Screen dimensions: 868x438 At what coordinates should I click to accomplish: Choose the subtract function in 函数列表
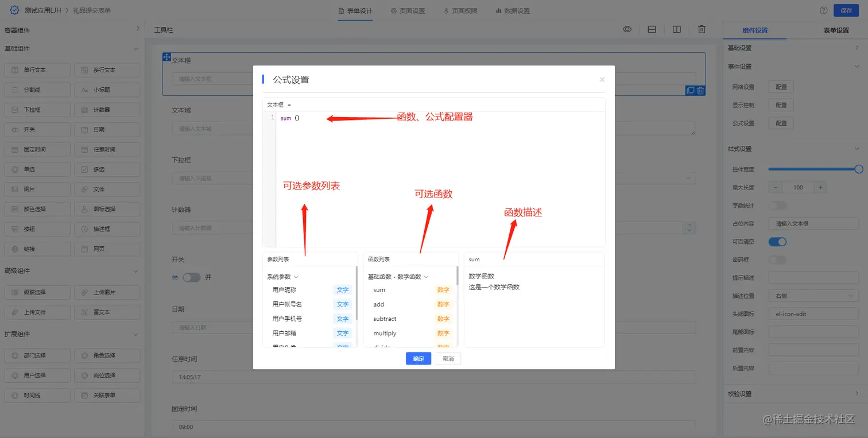tap(410, 319)
